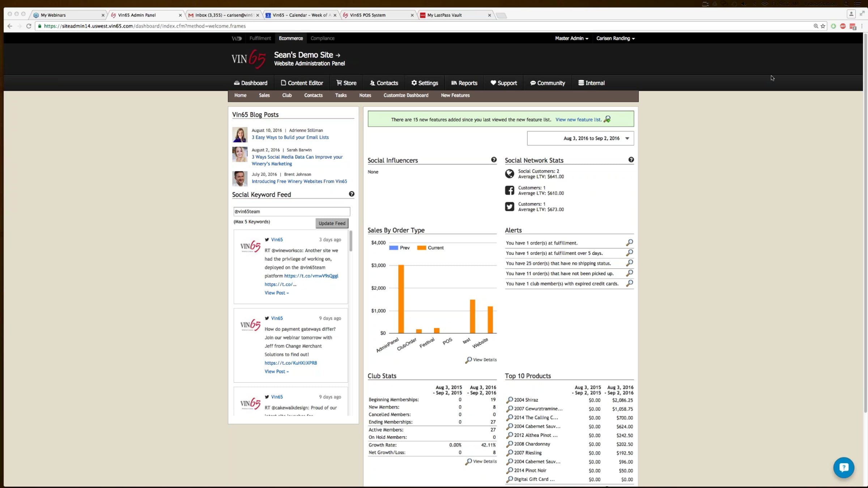Click Social Keyword Feed help icon
The width and height of the screenshot is (868, 488).
tap(352, 194)
